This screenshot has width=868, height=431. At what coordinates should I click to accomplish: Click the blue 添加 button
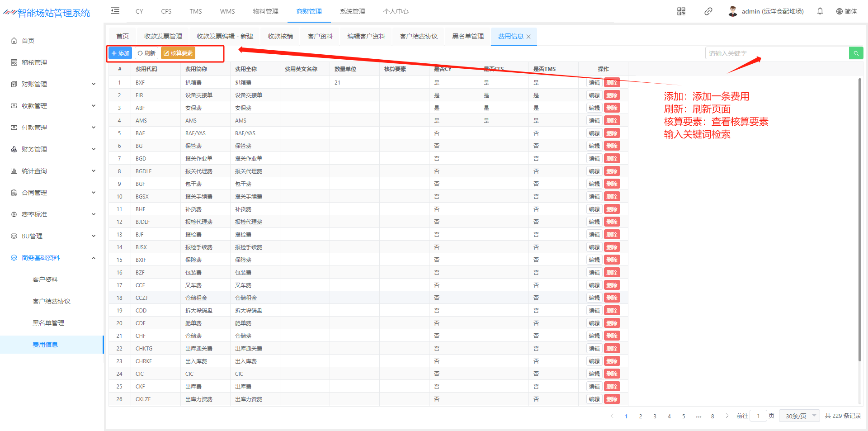[x=120, y=53]
